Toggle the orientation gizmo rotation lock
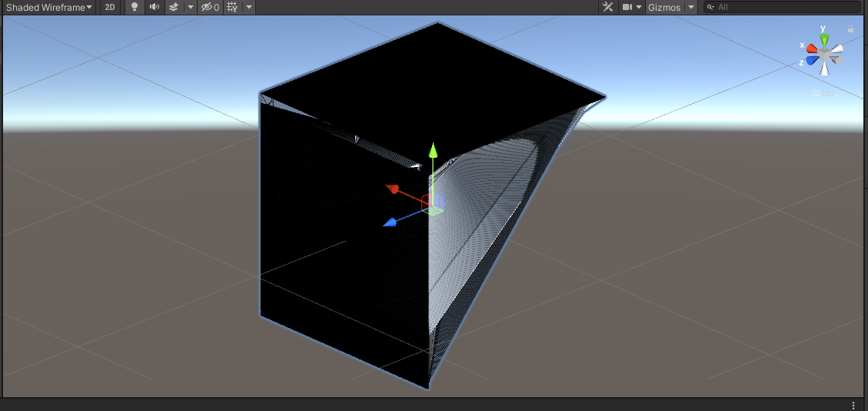This screenshot has height=411, width=868. pyautogui.click(x=850, y=28)
